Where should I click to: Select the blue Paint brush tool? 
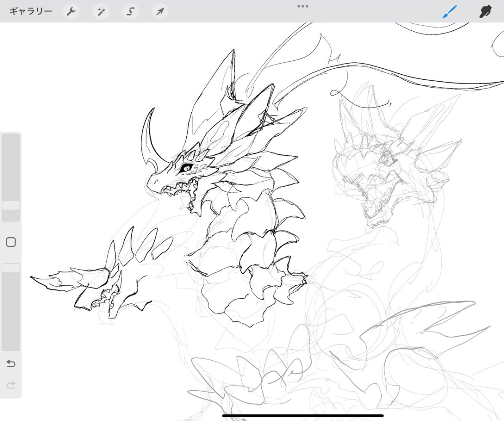coord(450,11)
